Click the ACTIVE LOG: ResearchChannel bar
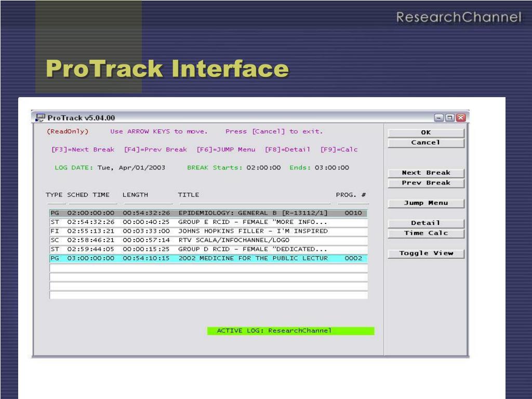This screenshot has height=399, width=532. [291, 331]
